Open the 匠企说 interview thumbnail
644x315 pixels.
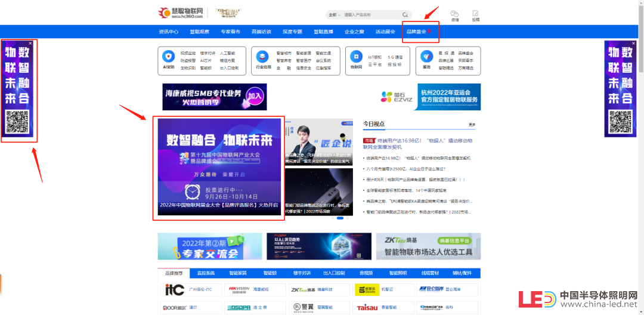(318, 142)
